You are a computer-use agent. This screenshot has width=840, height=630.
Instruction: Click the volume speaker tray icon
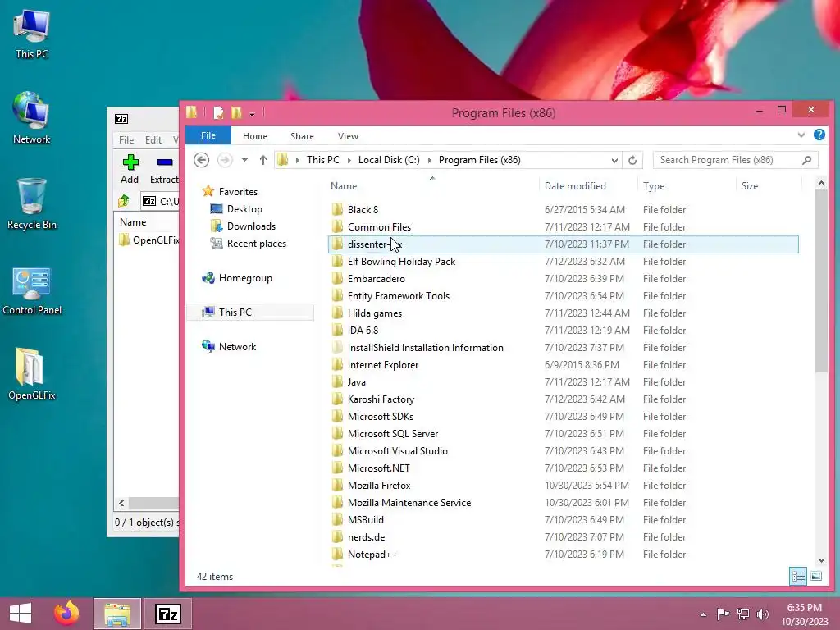762,614
